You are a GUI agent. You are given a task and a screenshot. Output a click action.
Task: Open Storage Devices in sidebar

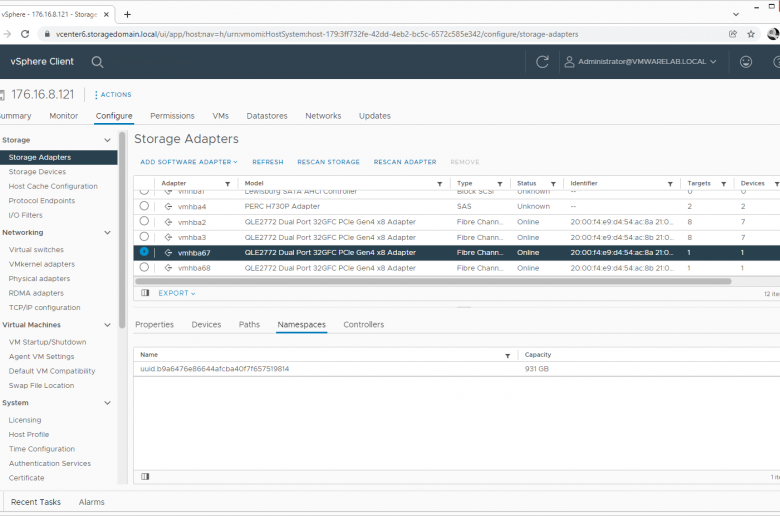click(37, 172)
